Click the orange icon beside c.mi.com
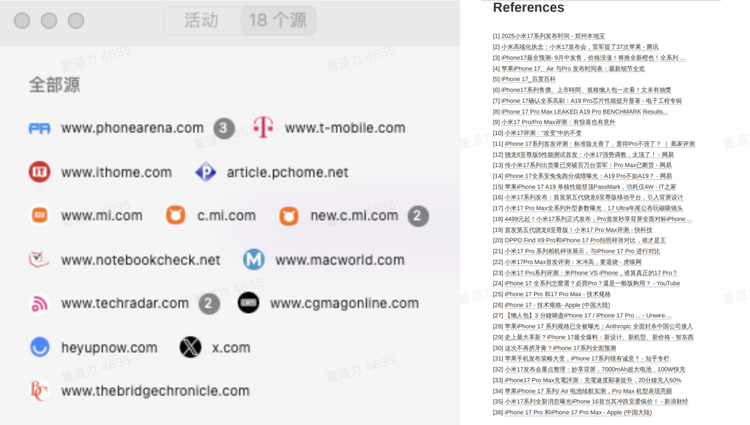 point(176,216)
